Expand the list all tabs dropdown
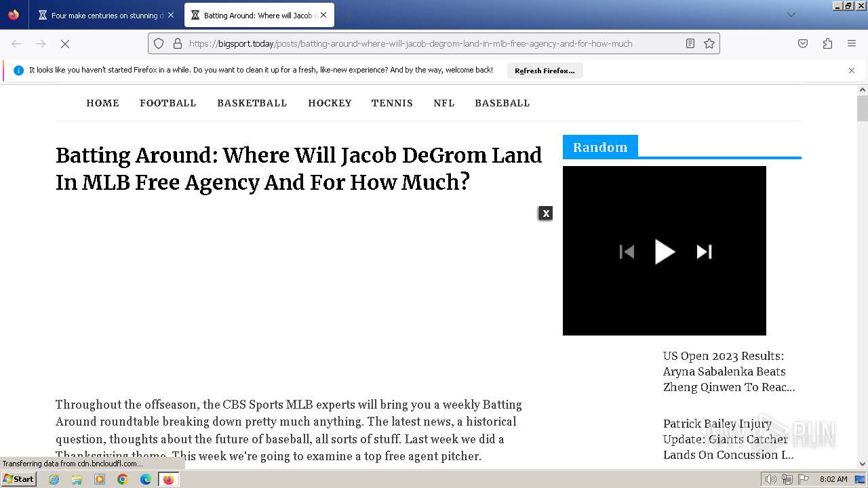868x488 pixels. pos(791,15)
